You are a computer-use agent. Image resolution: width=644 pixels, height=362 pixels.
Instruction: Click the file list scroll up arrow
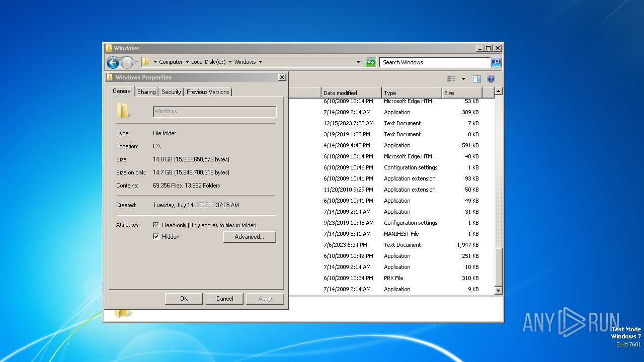(x=498, y=92)
